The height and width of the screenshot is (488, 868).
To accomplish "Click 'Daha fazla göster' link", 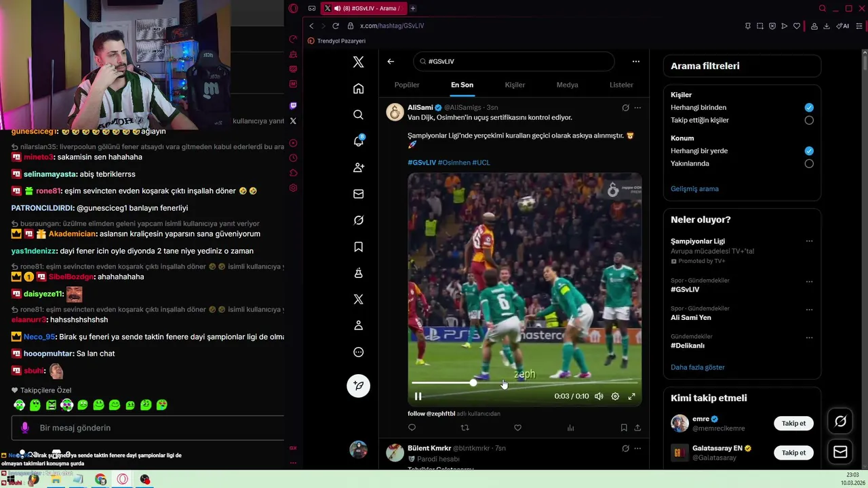I will tap(698, 367).
